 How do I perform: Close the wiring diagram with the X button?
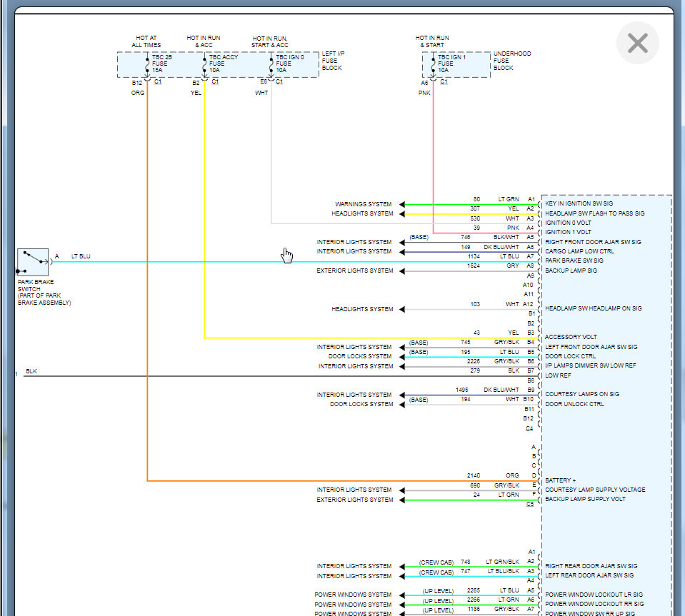pos(636,43)
